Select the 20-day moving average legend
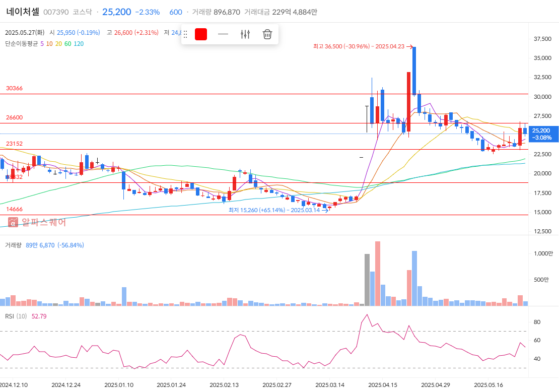Image resolution: width=559 pixels, height=392 pixels. (58, 43)
